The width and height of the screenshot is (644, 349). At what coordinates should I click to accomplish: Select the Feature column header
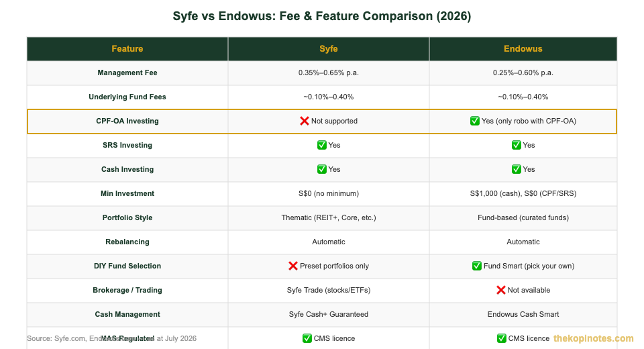(x=127, y=48)
